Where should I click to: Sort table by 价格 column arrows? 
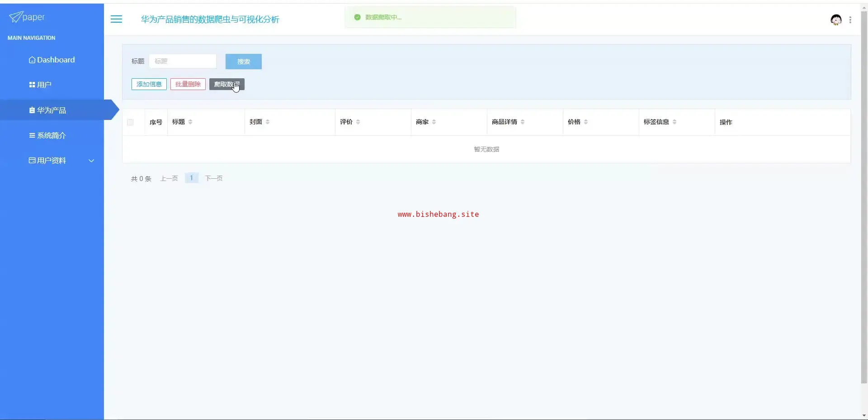click(x=586, y=122)
